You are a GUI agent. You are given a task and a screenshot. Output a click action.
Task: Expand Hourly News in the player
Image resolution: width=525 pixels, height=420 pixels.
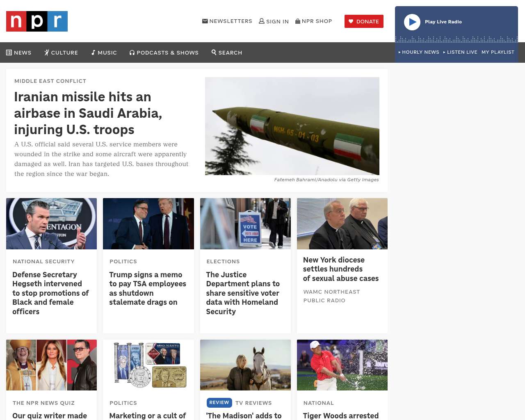coord(419,52)
